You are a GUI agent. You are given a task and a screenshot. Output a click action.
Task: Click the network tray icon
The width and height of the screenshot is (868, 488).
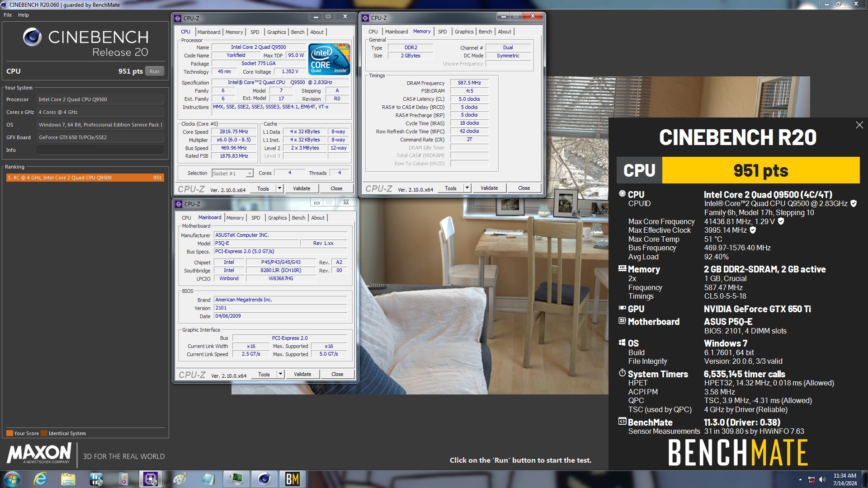[x=811, y=479]
